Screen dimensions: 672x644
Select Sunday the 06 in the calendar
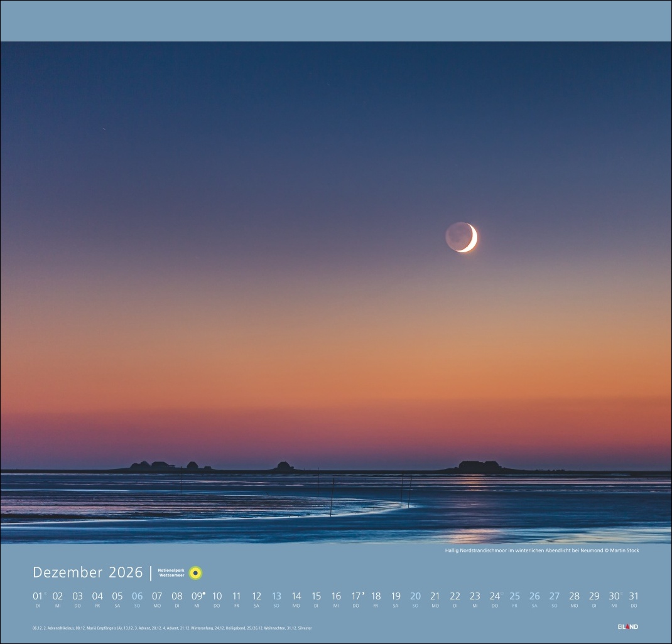(137, 596)
